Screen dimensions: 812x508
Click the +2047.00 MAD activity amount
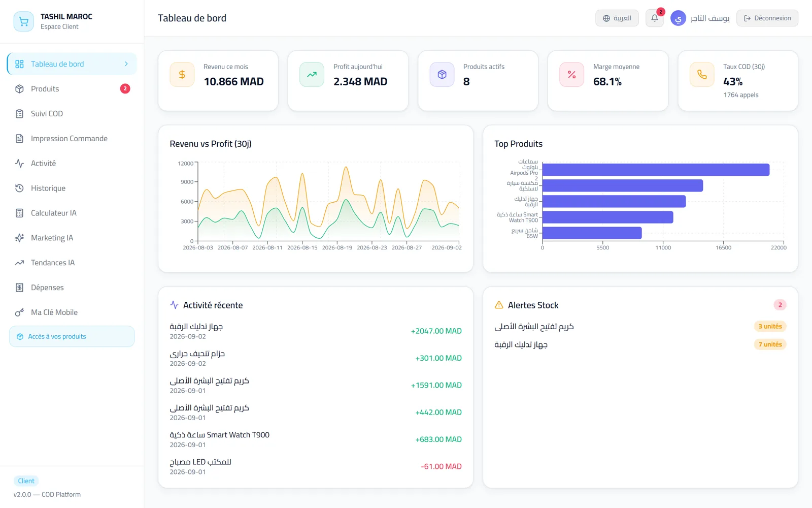pos(436,331)
